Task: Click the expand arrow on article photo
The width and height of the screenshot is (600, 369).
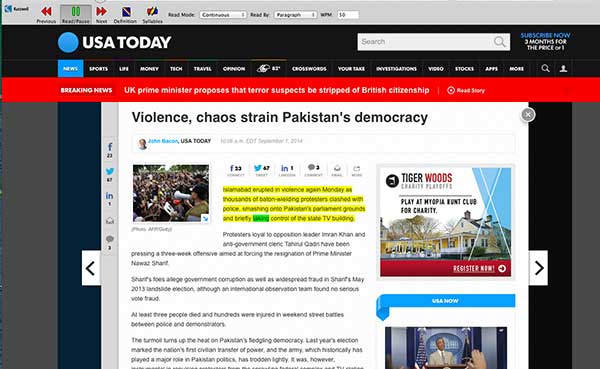Action: (x=205, y=218)
